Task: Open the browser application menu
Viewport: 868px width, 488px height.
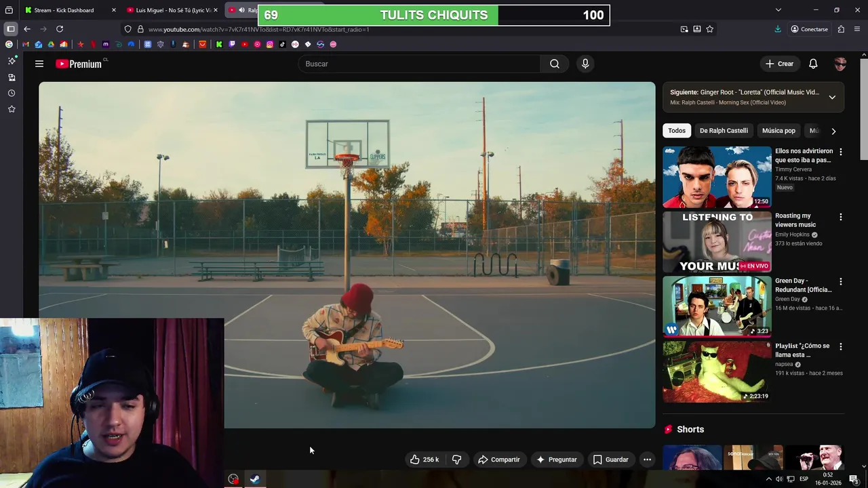Action: coord(857,29)
